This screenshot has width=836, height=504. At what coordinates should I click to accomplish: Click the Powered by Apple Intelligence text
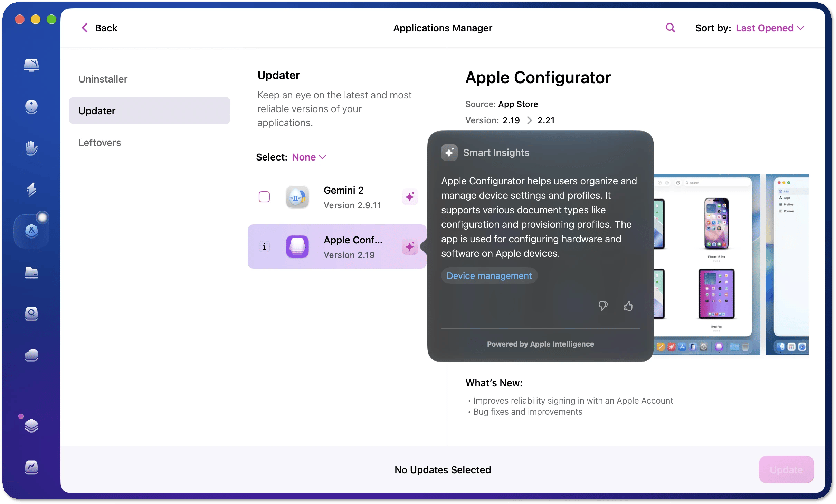[x=540, y=344]
